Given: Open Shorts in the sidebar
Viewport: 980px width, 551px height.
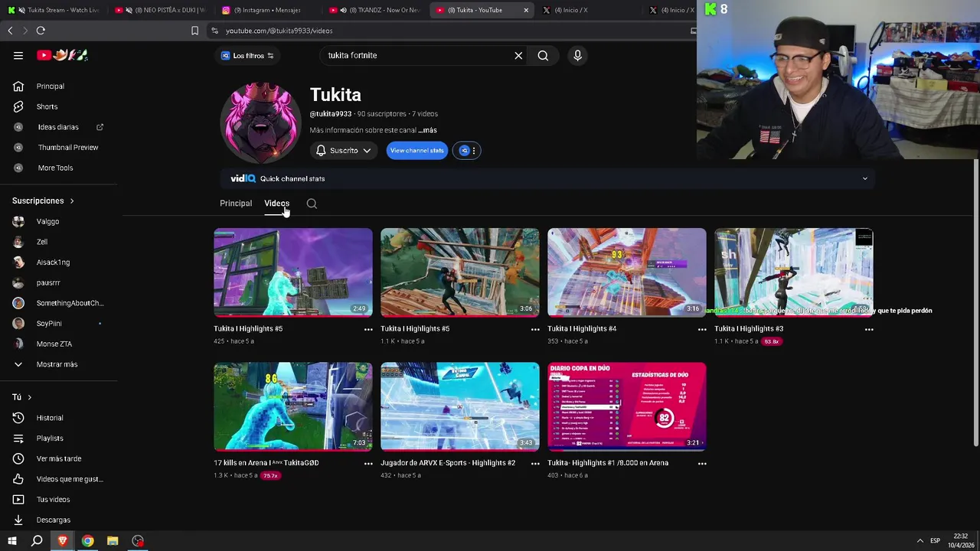Looking at the screenshot, I should click(47, 106).
